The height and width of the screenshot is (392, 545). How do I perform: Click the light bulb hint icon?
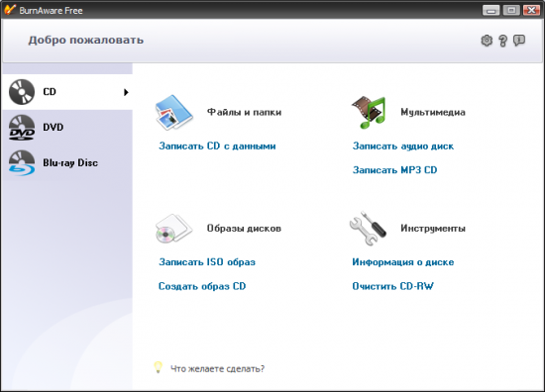point(158,367)
